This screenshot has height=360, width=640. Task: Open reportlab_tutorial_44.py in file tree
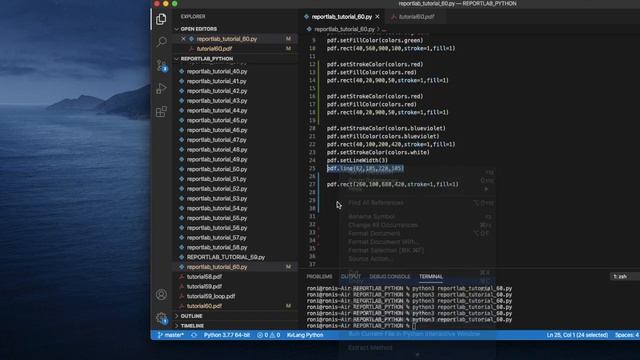click(217, 111)
